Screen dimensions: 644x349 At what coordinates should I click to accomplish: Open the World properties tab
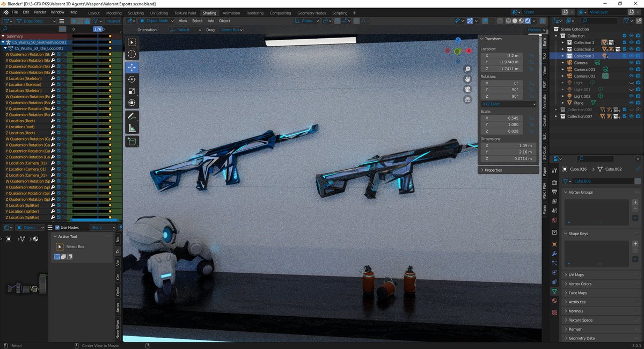click(554, 220)
